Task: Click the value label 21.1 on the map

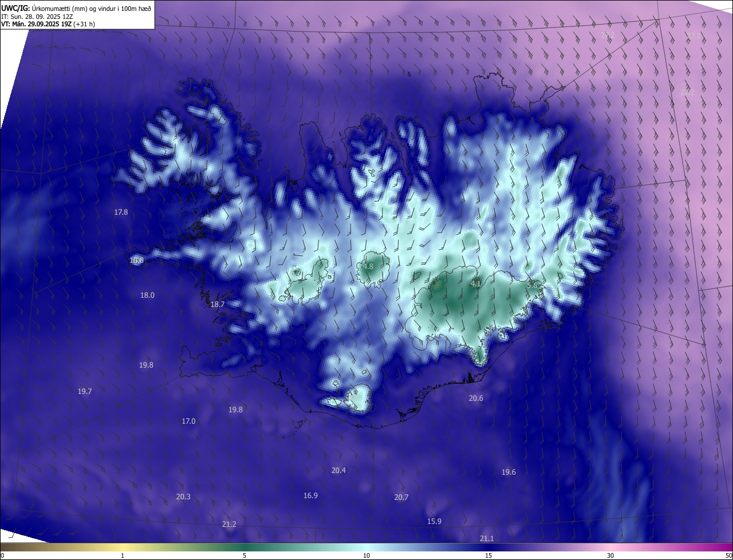Action: [x=487, y=538]
